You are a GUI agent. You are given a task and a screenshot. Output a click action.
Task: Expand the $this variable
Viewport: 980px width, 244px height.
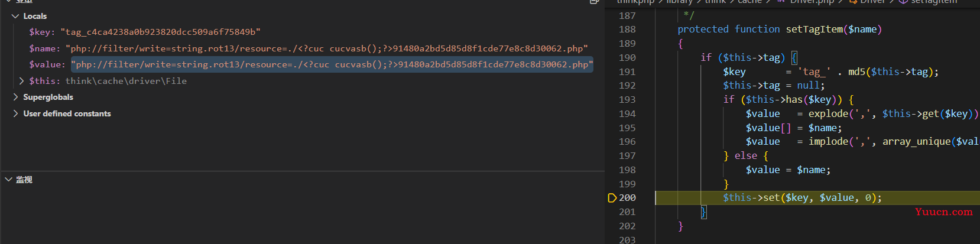tap(22, 81)
